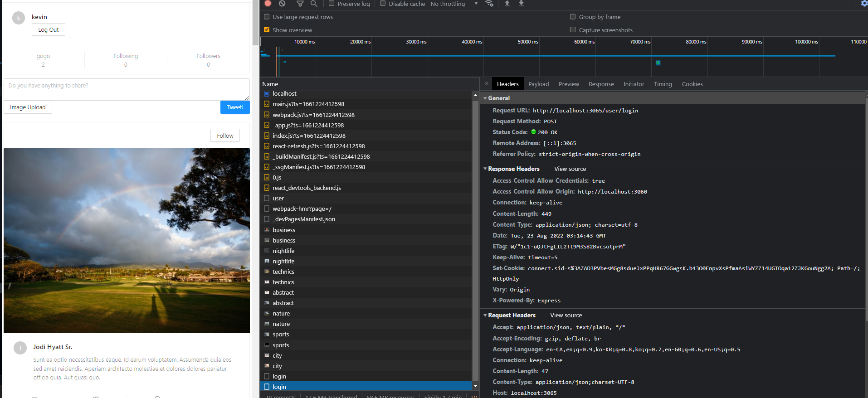Screen dimensions: 868x398
Task: Click the rainbow landscape post image
Action: [x=127, y=241]
